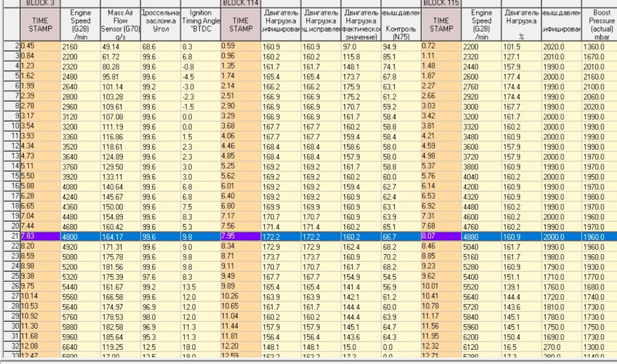Click boost pressure value 1680.0 in row 26
This screenshot has height=364, width=617.
[x=599, y=286]
